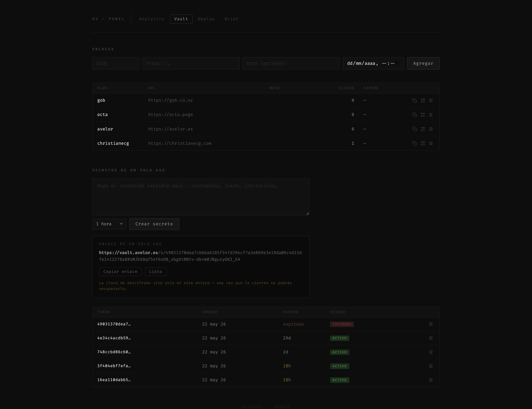
Task: Click the ESTADO column header
Action: tap(337, 312)
